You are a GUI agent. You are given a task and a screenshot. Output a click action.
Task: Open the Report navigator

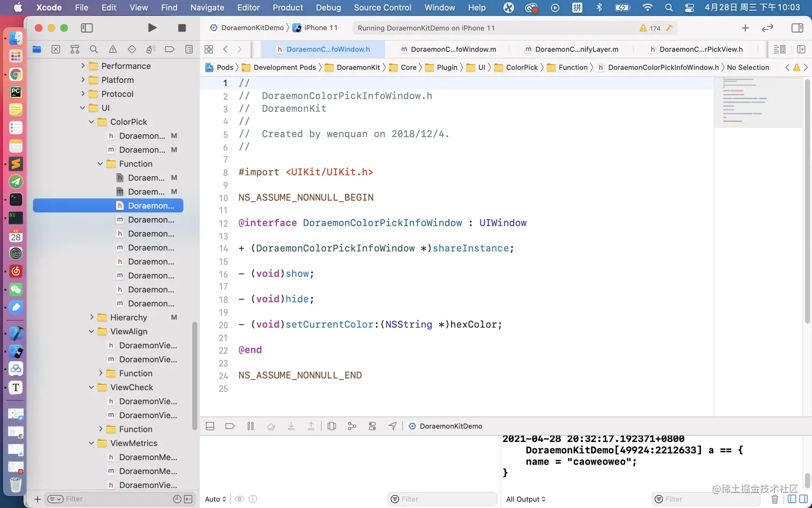[x=189, y=49]
